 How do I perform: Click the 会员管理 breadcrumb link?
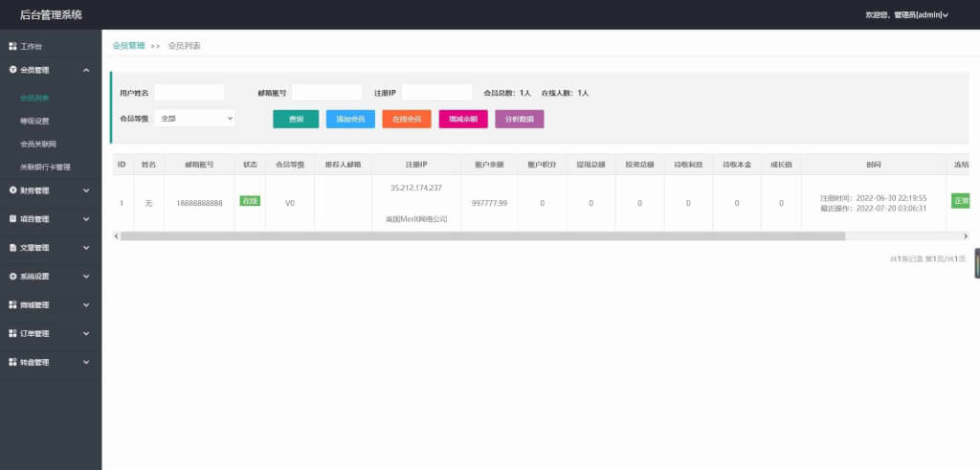pyautogui.click(x=129, y=46)
